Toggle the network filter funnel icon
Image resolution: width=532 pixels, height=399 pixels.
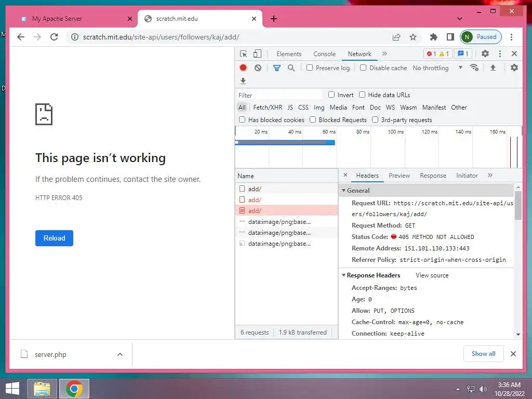[x=276, y=68]
